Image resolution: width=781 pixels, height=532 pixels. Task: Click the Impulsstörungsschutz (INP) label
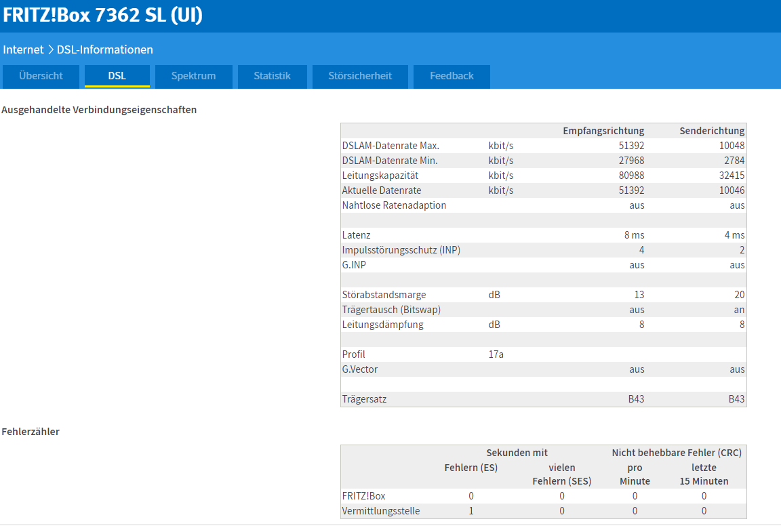click(x=401, y=250)
